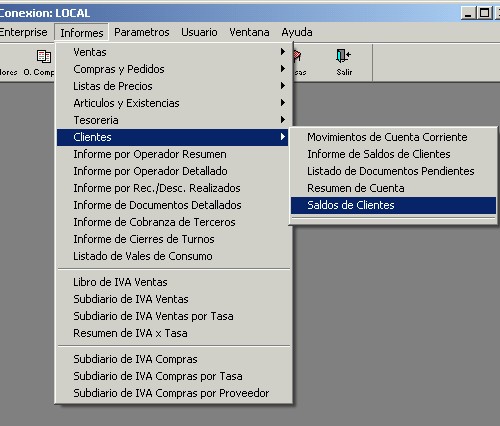This screenshot has width=500, height=426.
Task: Open the Usuario menu
Action: pos(199,32)
